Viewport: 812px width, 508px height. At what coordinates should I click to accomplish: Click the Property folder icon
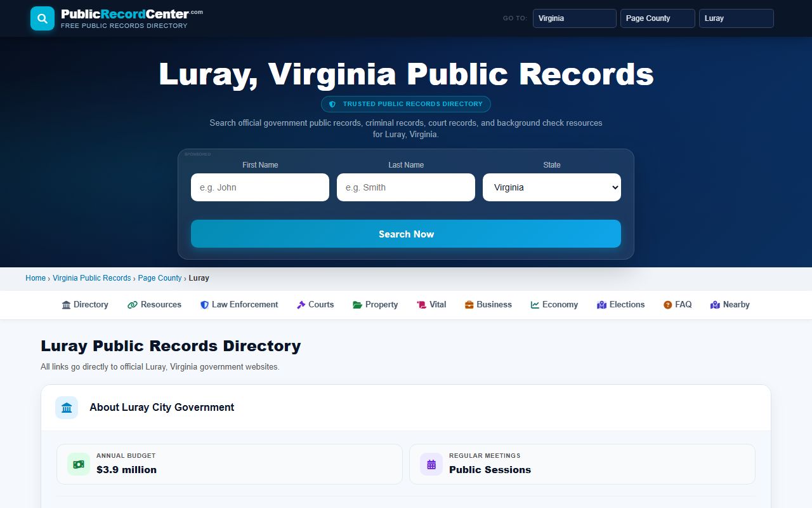(357, 305)
